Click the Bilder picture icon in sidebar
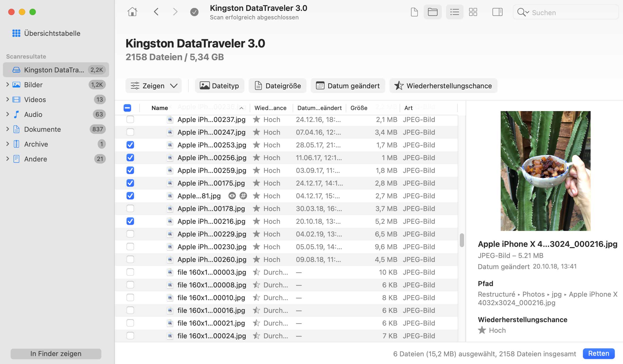Screen dimensions: 623x364 (16, 85)
